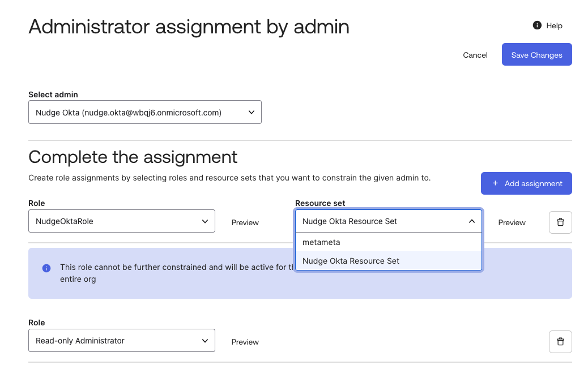Collapse the Resource set list with the up chevron
This screenshot has height=378, width=588.
(471, 221)
